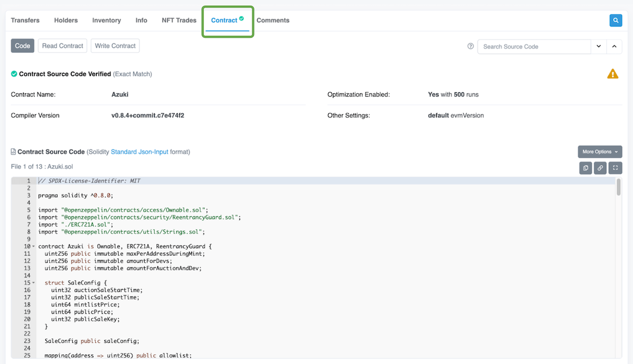Click the ReentrancyGuard.sol import line
The height and width of the screenshot is (364, 633).
point(139,217)
